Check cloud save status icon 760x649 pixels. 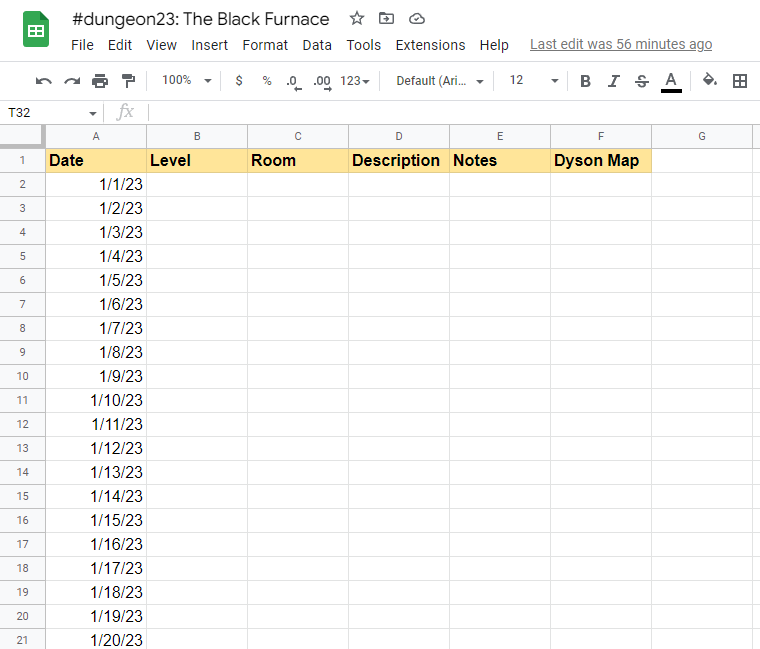[x=417, y=19]
